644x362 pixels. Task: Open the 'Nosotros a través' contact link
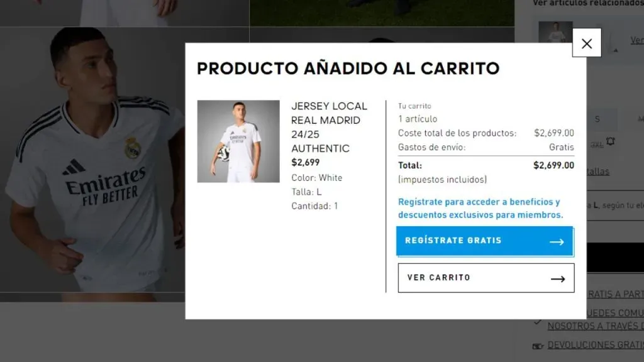click(596, 326)
